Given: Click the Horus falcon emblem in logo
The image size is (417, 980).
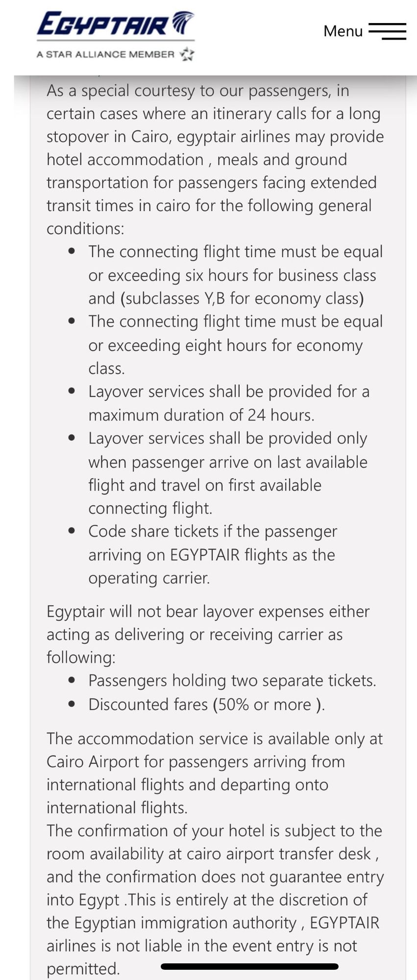Looking at the screenshot, I should [182, 23].
